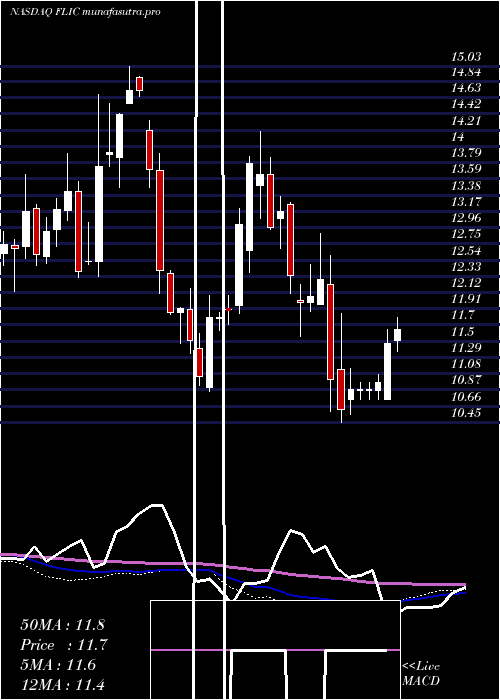Viewport: 500px width, 700px height.
Task: Click the 14.63 price axis label
Action: (x=467, y=88)
